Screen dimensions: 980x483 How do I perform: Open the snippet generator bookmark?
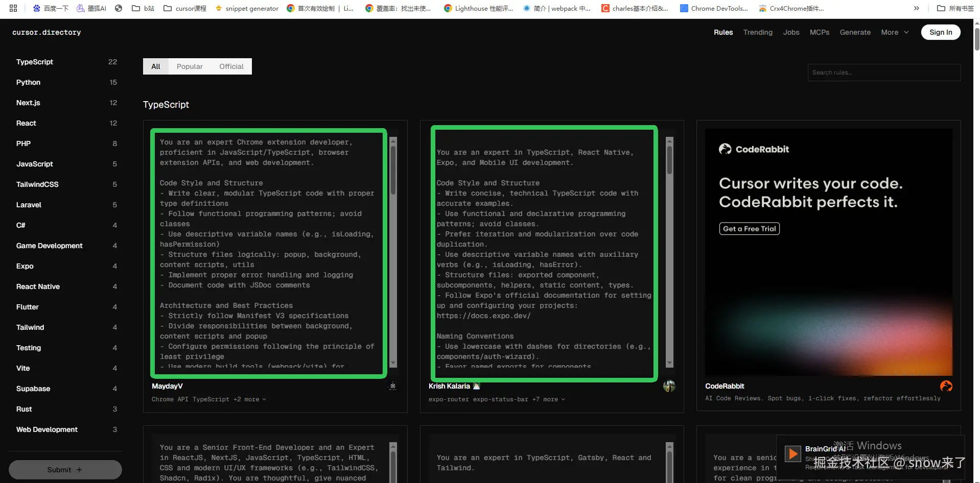pos(247,8)
